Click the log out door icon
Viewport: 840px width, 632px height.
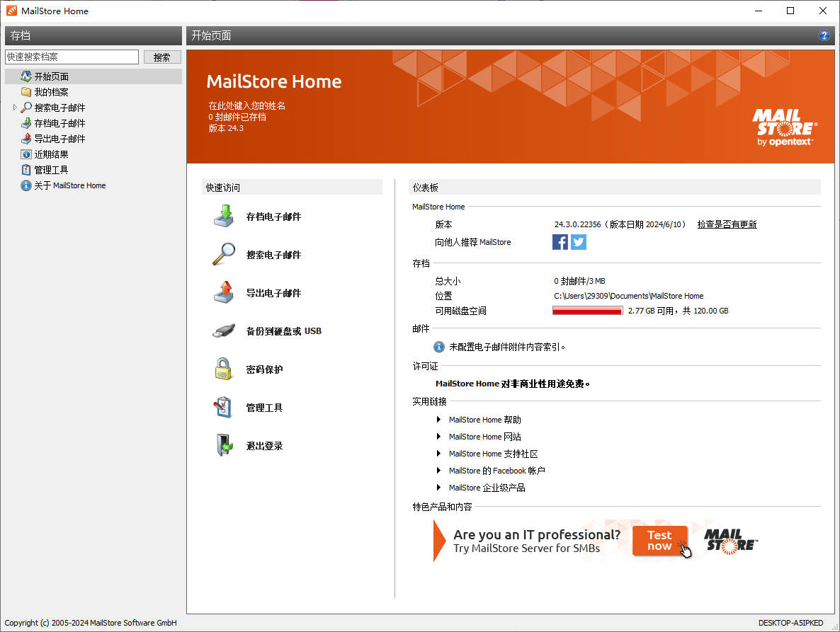pyautogui.click(x=225, y=445)
